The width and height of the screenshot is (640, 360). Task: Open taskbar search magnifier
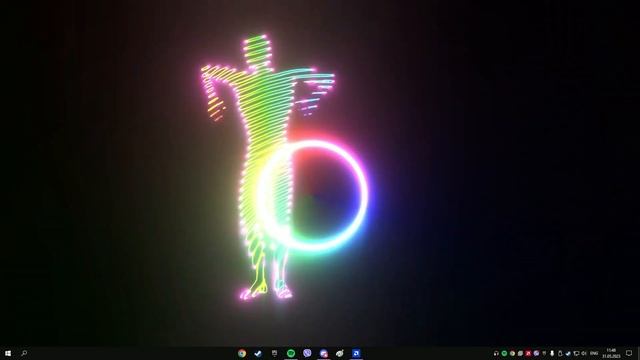[x=24, y=353]
